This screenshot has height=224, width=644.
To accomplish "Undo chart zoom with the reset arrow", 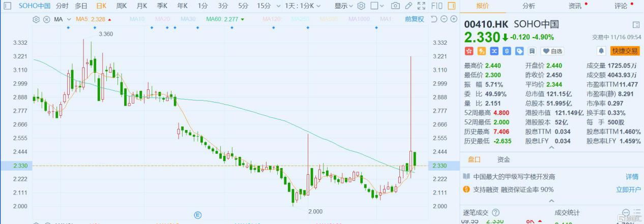I will [433, 19].
